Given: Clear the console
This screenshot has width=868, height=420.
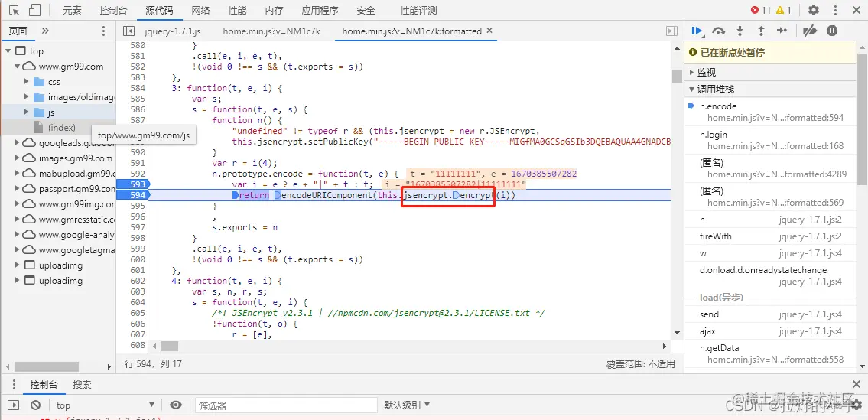Looking at the screenshot, I should [x=35, y=405].
